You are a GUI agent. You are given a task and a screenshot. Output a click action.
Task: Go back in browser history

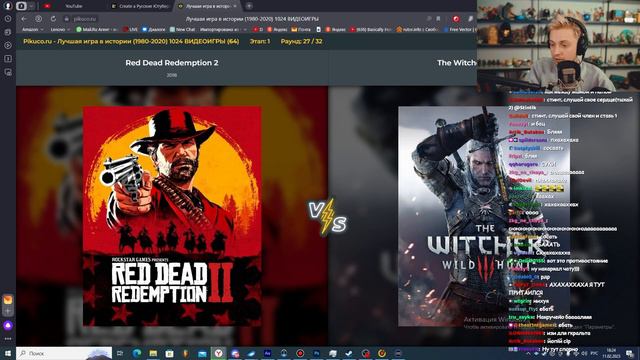[24, 19]
